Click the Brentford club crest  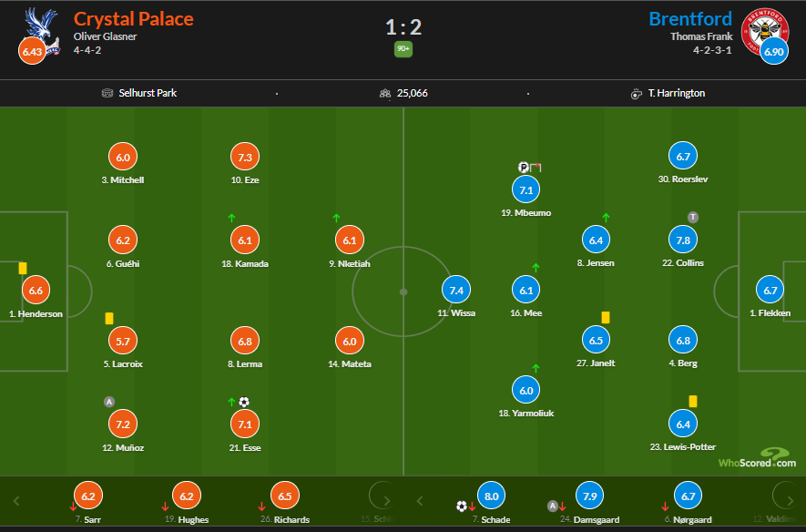(766, 26)
